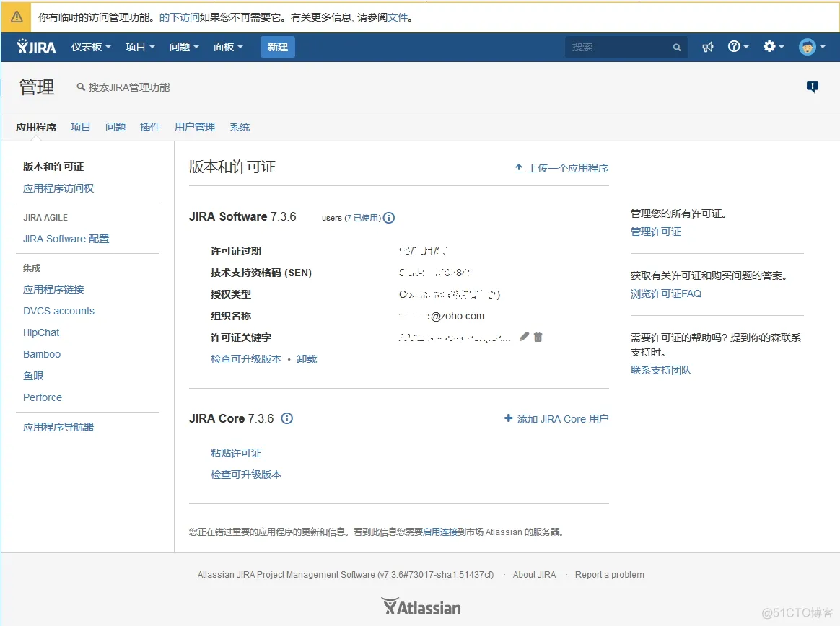Viewport: 840px width, 626px height.
Task: Edit the license key with pencil icon
Action: [x=524, y=336]
